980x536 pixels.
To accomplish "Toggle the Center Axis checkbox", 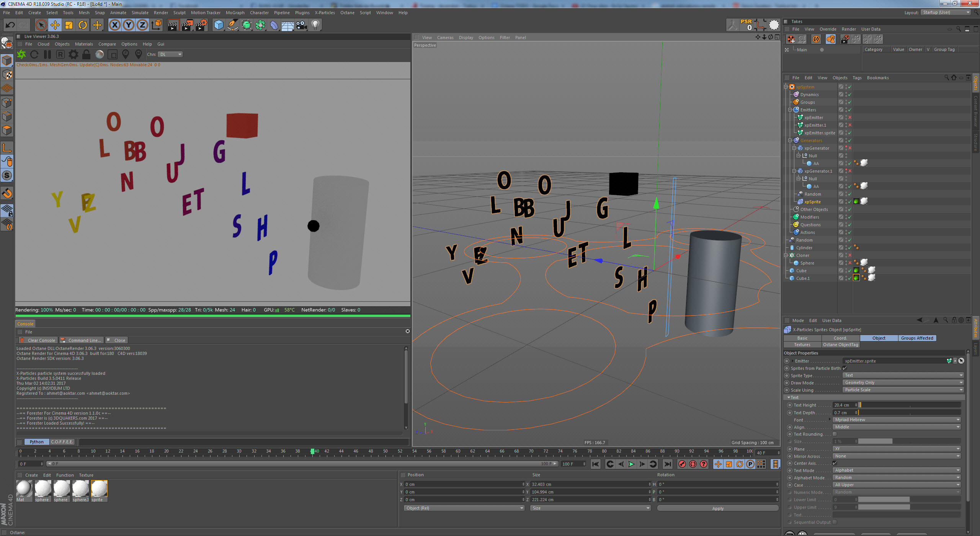I will [x=835, y=463].
